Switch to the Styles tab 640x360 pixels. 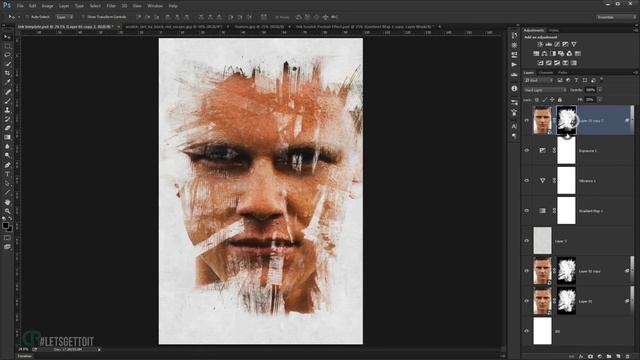click(x=553, y=31)
